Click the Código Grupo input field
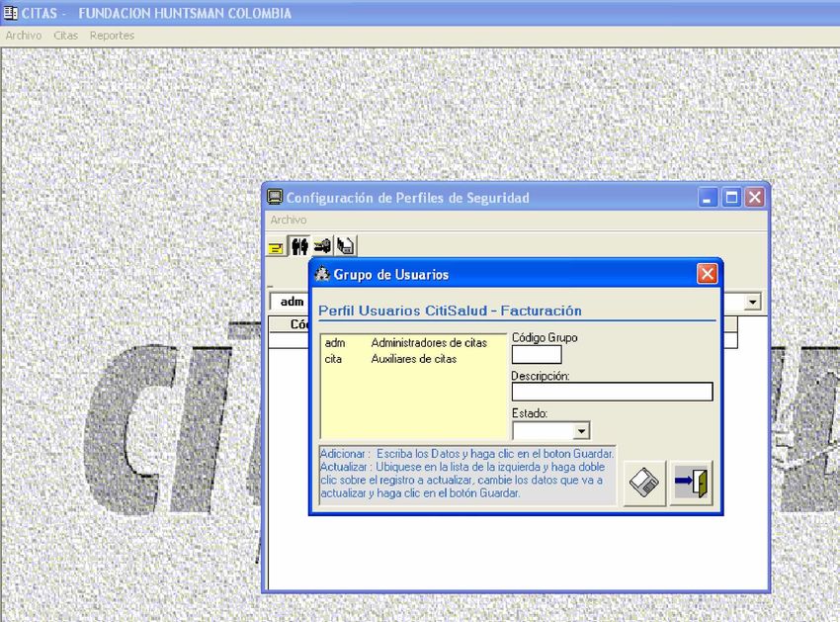 537,354
